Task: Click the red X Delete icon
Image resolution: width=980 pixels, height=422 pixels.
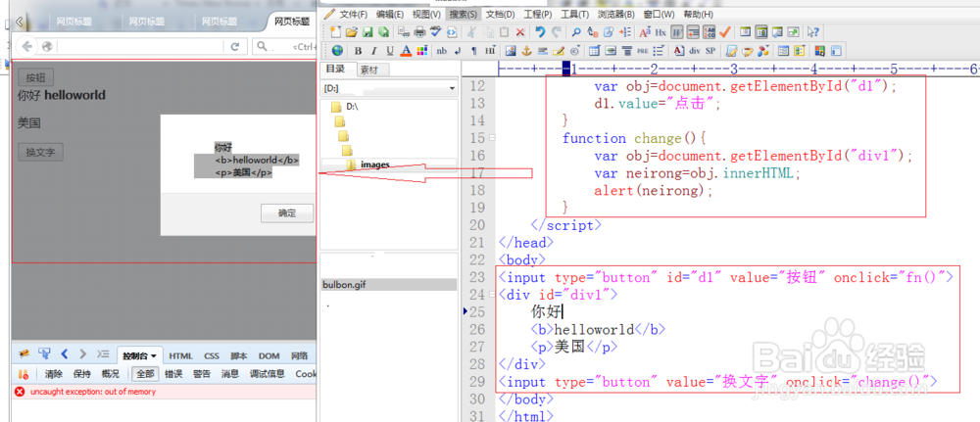Action: (x=520, y=32)
